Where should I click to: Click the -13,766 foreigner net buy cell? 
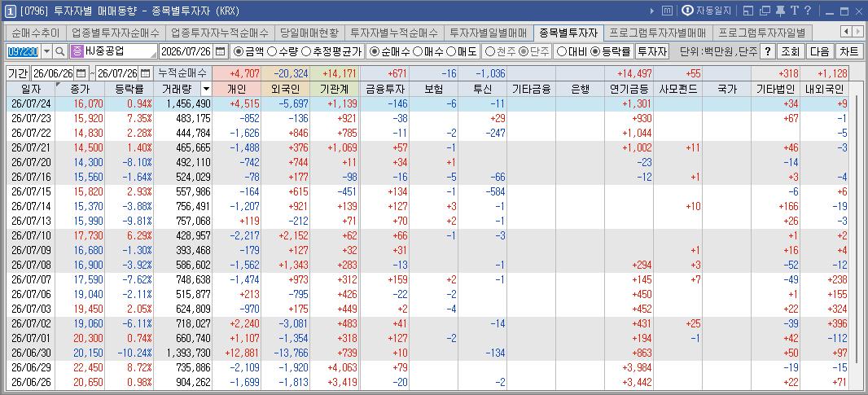(x=286, y=353)
